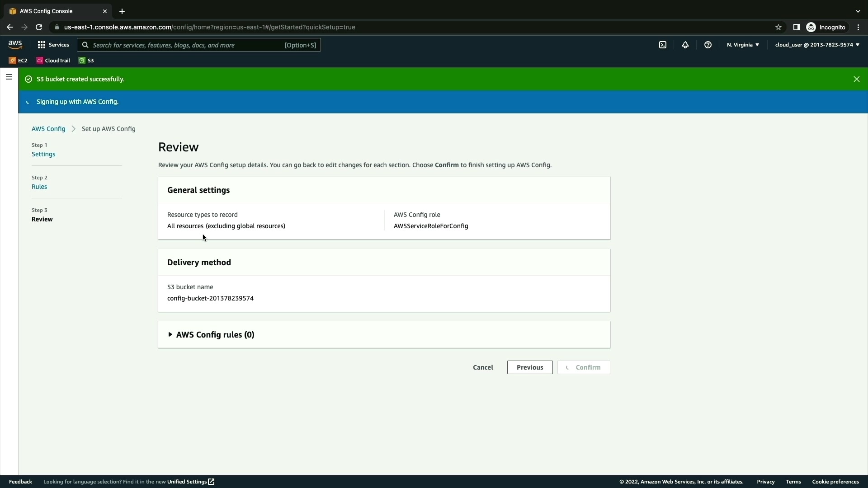Viewport: 868px width, 488px height.
Task: Open the N. Virginia region dropdown
Action: coord(743,45)
